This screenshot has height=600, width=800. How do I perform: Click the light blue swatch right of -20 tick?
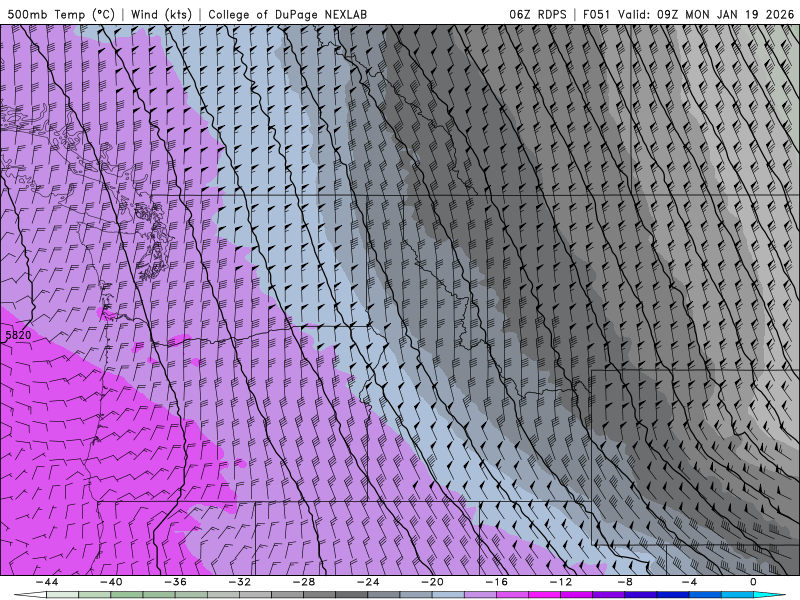click(448, 595)
